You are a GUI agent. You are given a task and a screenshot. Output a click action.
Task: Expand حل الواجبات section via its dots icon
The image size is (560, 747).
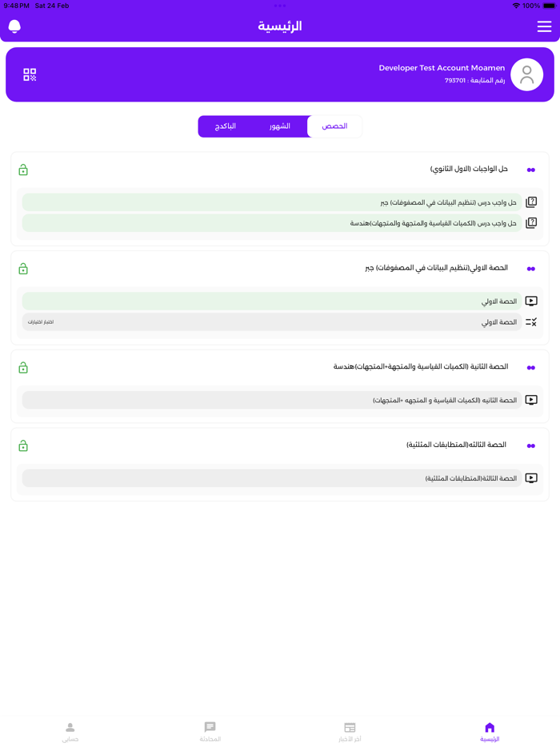530,169
